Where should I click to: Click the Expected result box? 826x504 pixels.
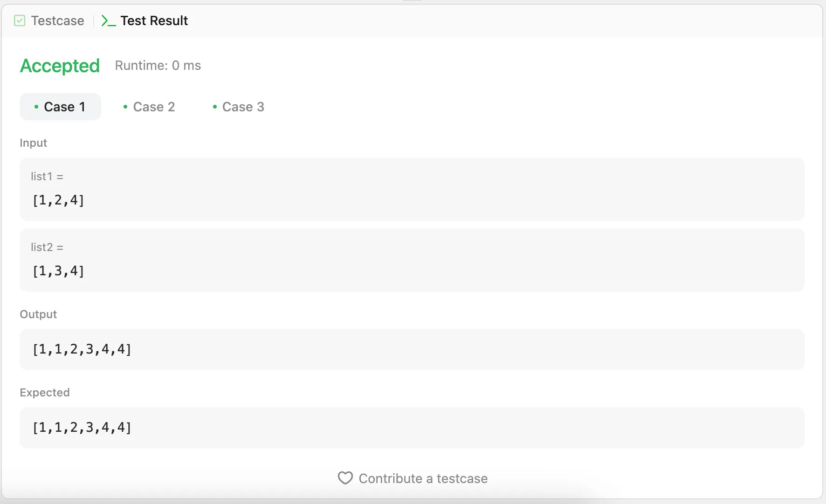pos(412,428)
